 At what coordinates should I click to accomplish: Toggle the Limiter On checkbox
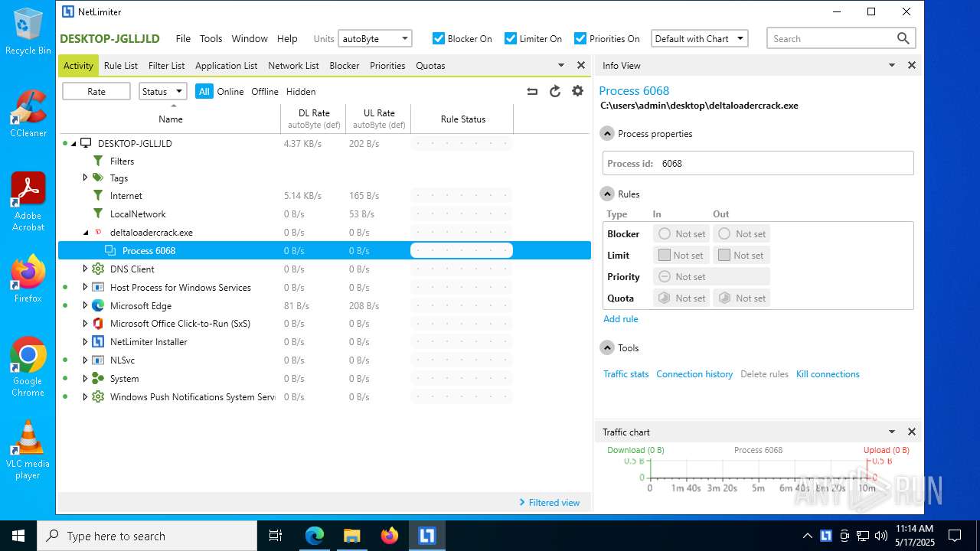point(511,38)
